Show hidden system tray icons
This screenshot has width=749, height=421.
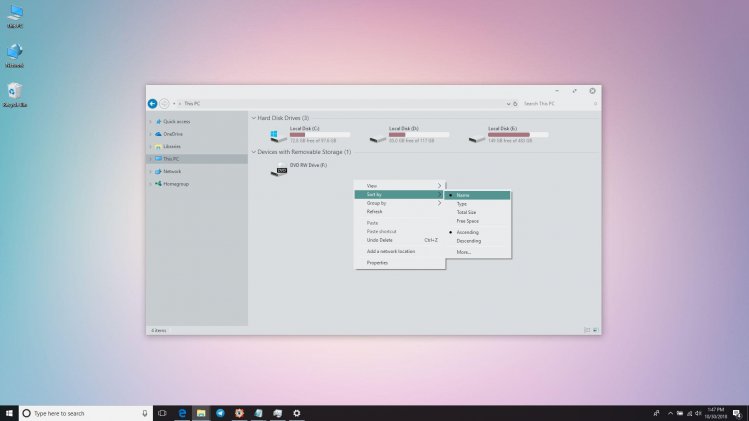(x=670, y=413)
